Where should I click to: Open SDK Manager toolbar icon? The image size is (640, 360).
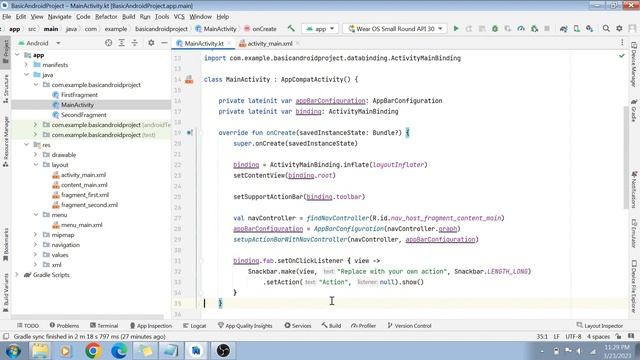589,29
